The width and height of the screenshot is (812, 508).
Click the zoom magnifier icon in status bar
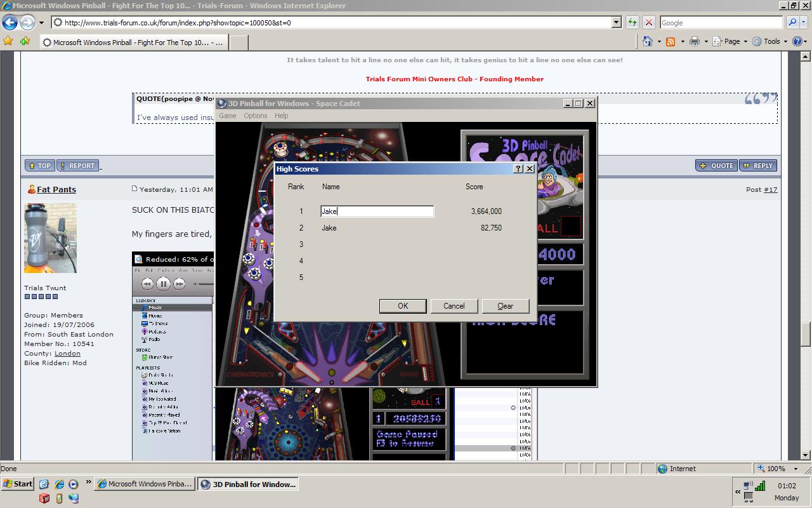[761, 469]
